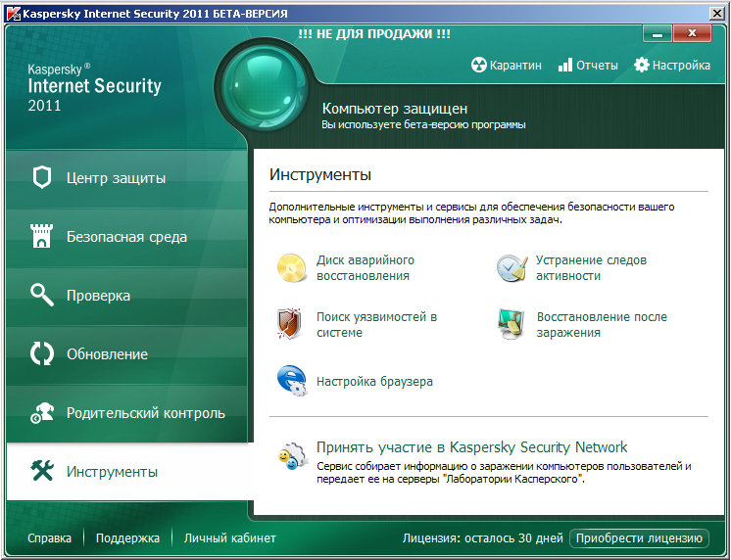Open Личный кабинет link
Screen dimensions: 731x560
pyautogui.click(x=230, y=538)
